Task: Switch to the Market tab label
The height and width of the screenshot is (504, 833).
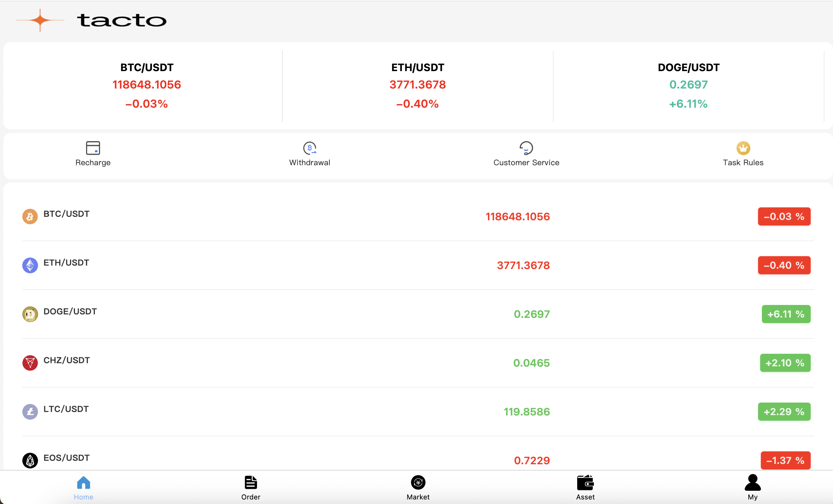Action: 418,497
